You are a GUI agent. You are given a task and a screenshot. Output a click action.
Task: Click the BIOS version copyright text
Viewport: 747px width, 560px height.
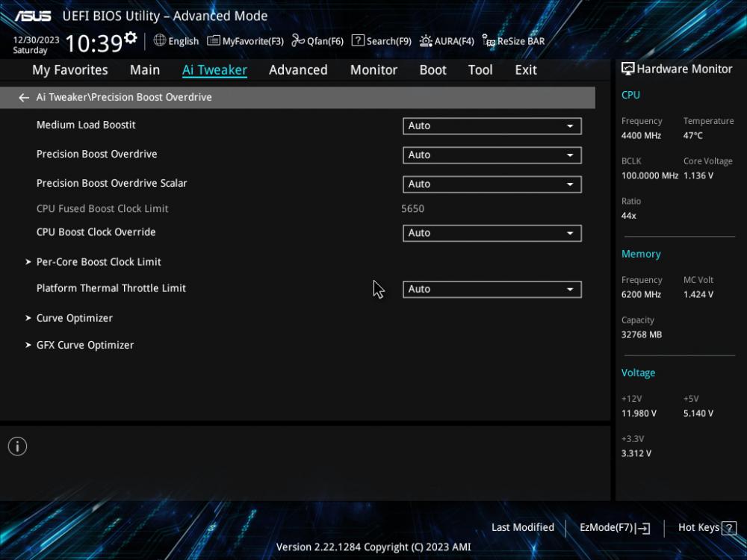point(373,547)
